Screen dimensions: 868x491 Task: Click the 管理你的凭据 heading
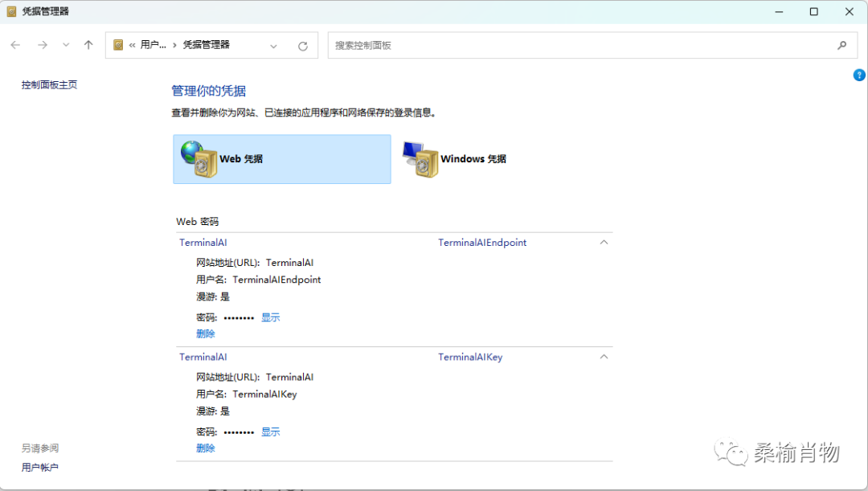click(x=209, y=91)
